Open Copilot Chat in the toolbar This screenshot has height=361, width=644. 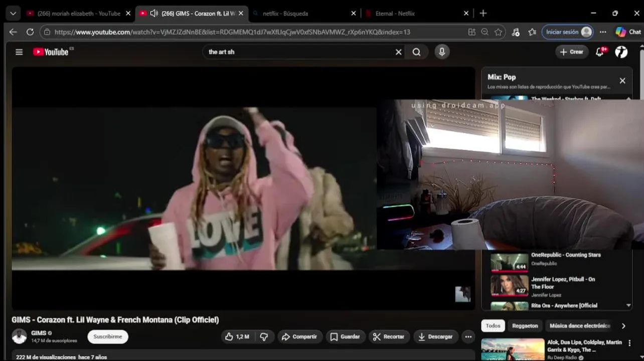coord(628,32)
